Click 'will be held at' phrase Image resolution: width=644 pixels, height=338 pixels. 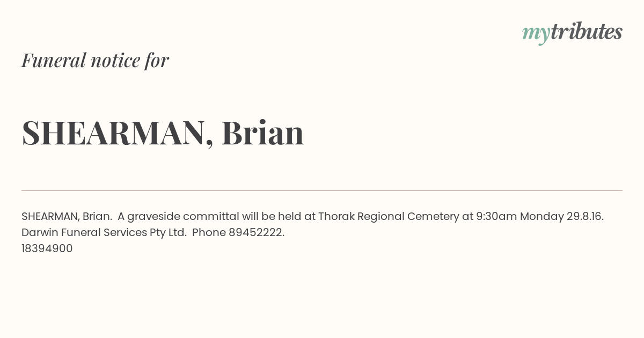pyautogui.click(x=279, y=216)
